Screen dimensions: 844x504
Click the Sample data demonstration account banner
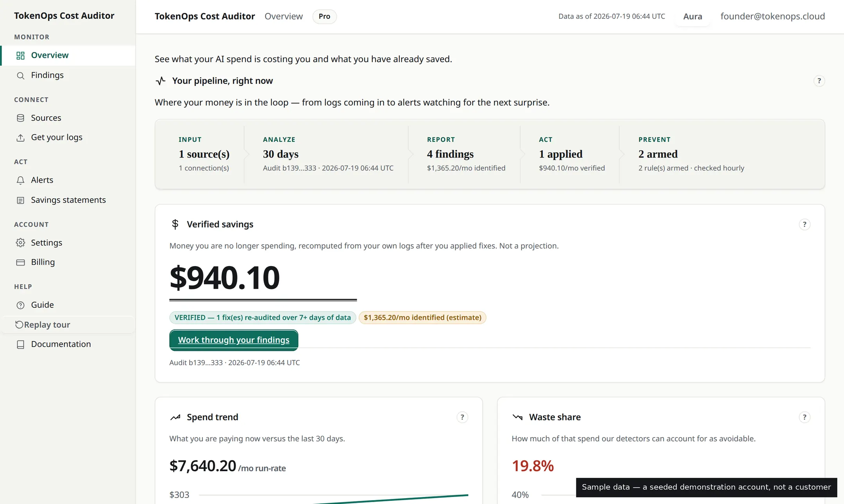pyautogui.click(x=706, y=487)
